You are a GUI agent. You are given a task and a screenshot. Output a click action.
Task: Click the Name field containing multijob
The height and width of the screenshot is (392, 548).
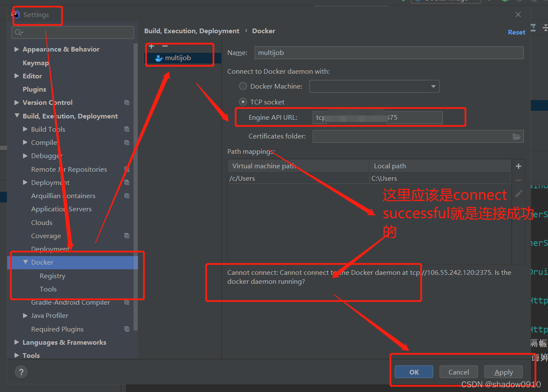[389, 53]
